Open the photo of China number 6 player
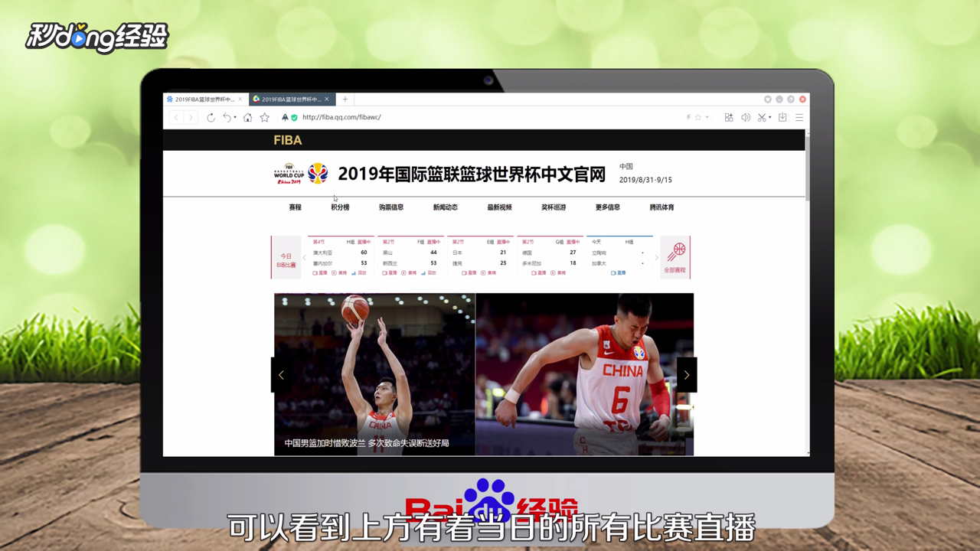The image size is (980, 551). [585, 374]
